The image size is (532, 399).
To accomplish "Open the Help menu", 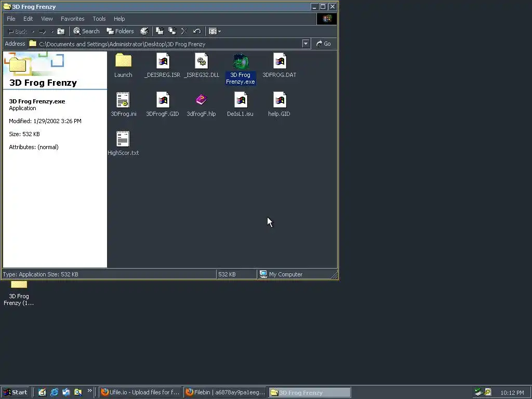I will [119, 19].
